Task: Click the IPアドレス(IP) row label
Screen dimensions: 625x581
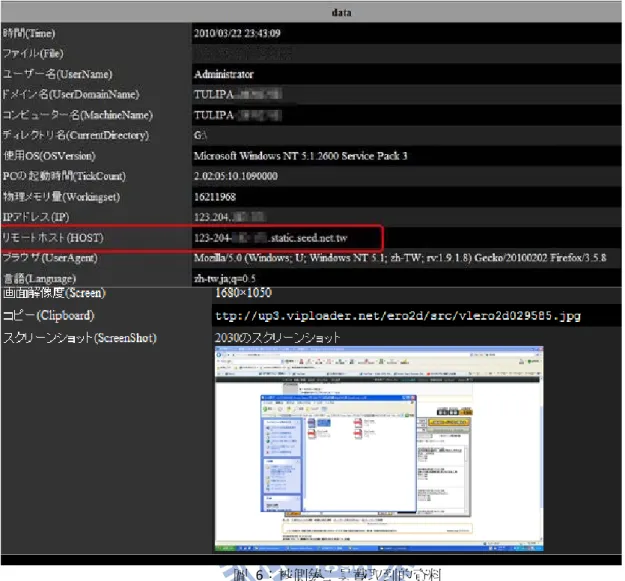Action: [36, 218]
